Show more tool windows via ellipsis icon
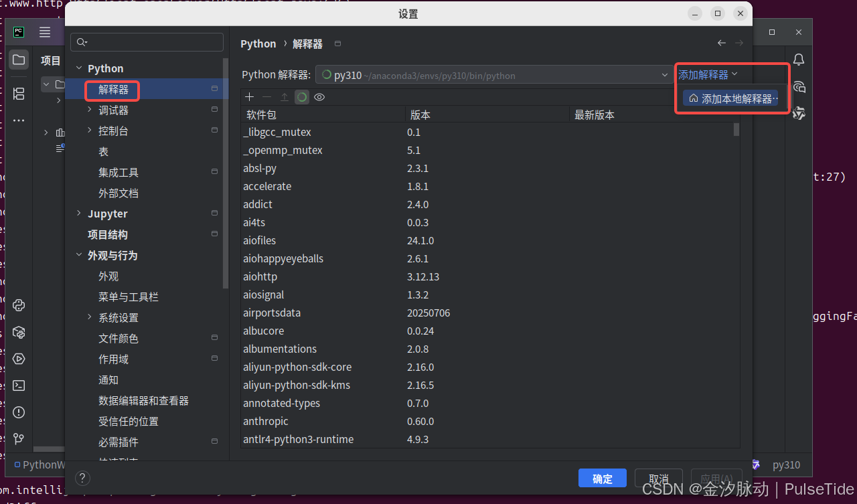Screen dimensions: 857x504 pos(19,120)
